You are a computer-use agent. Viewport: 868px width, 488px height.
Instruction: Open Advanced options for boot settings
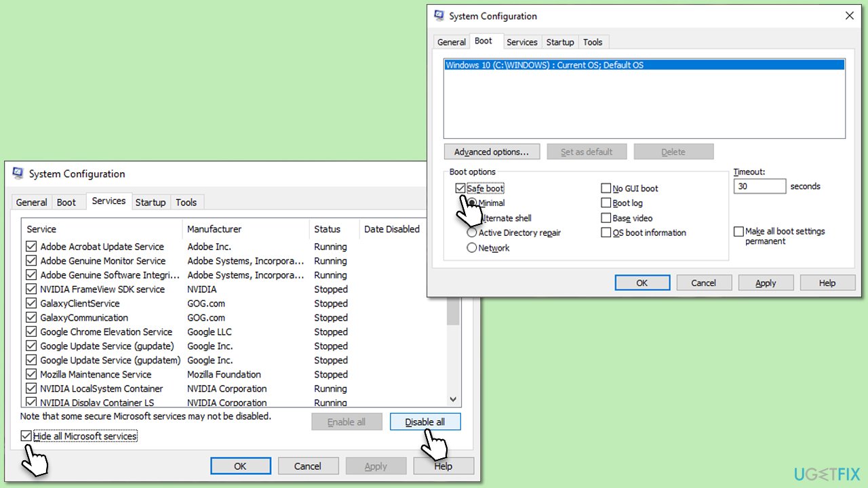coord(492,151)
